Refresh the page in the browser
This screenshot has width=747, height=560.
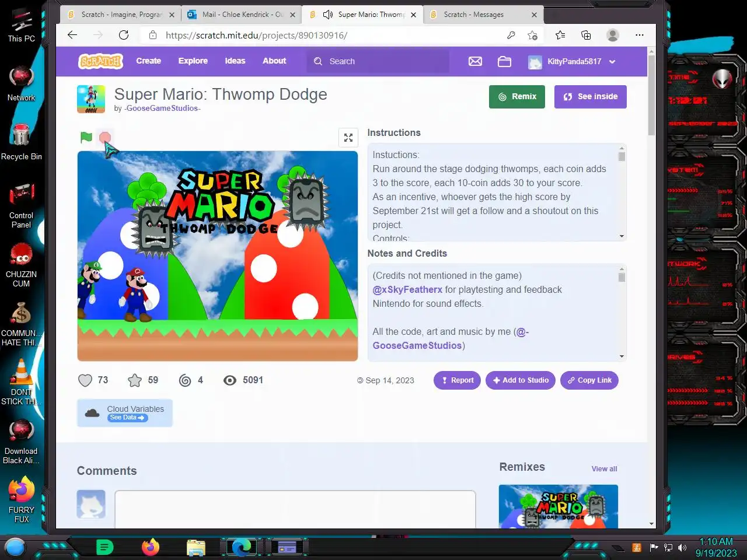124,35
